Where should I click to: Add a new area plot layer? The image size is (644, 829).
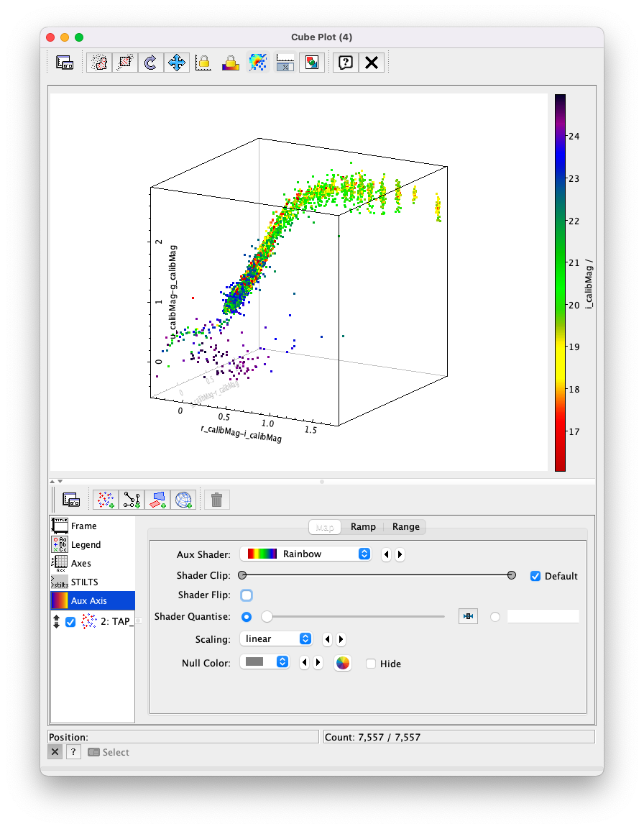(x=159, y=499)
